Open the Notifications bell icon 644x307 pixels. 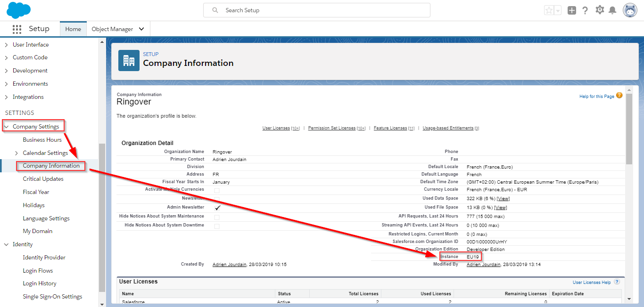pyautogui.click(x=612, y=10)
